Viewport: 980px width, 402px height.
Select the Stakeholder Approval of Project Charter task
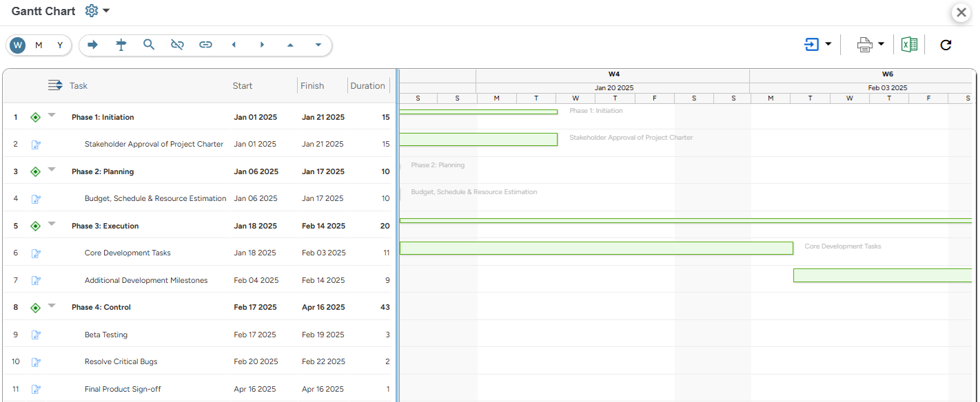pos(154,144)
